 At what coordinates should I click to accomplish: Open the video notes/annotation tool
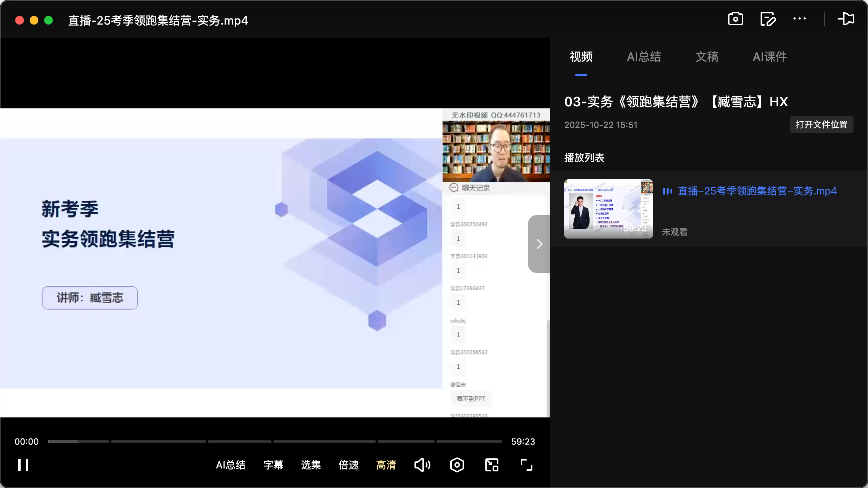(768, 19)
